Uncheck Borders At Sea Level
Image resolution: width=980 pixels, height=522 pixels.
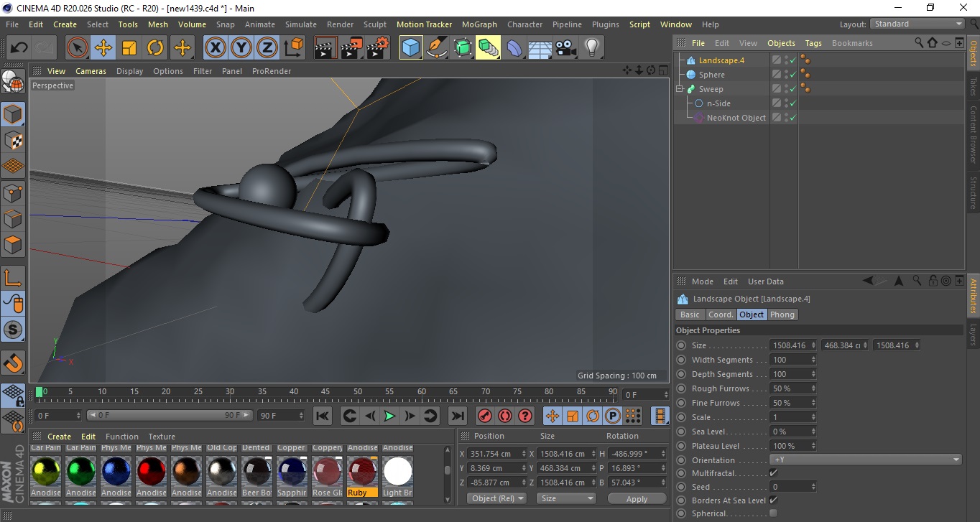(773, 500)
